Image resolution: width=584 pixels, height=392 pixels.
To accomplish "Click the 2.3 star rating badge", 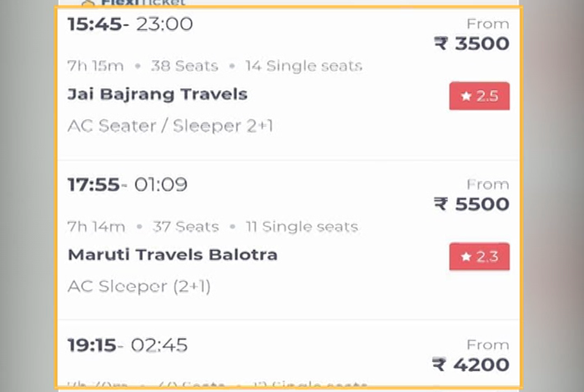I will (480, 257).
